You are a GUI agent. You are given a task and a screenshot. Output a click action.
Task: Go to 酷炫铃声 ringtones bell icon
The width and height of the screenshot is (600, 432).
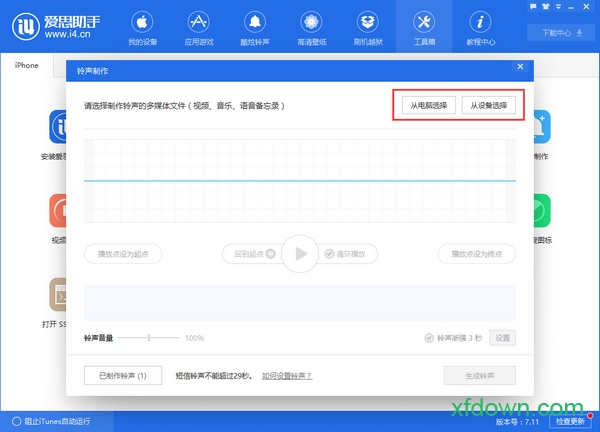(255, 28)
